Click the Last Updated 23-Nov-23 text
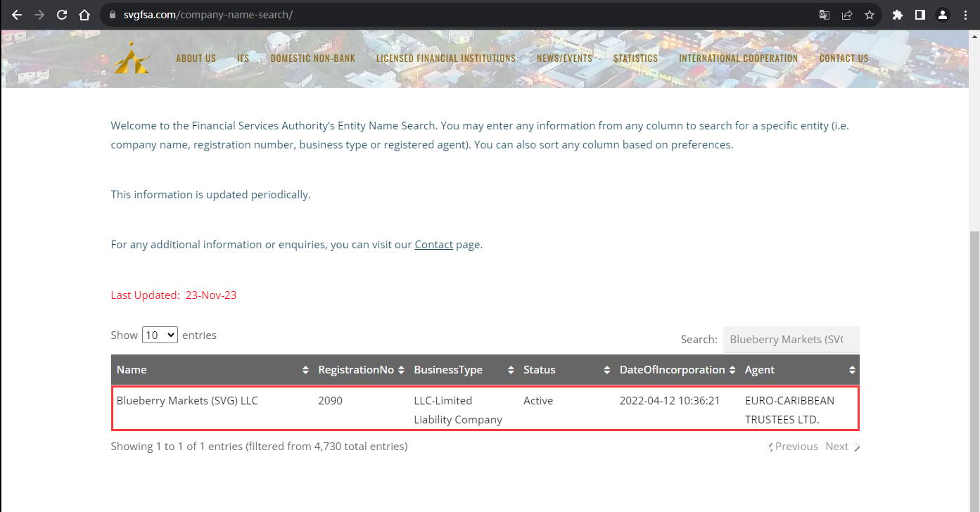980x512 pixels. click(174, 295)
